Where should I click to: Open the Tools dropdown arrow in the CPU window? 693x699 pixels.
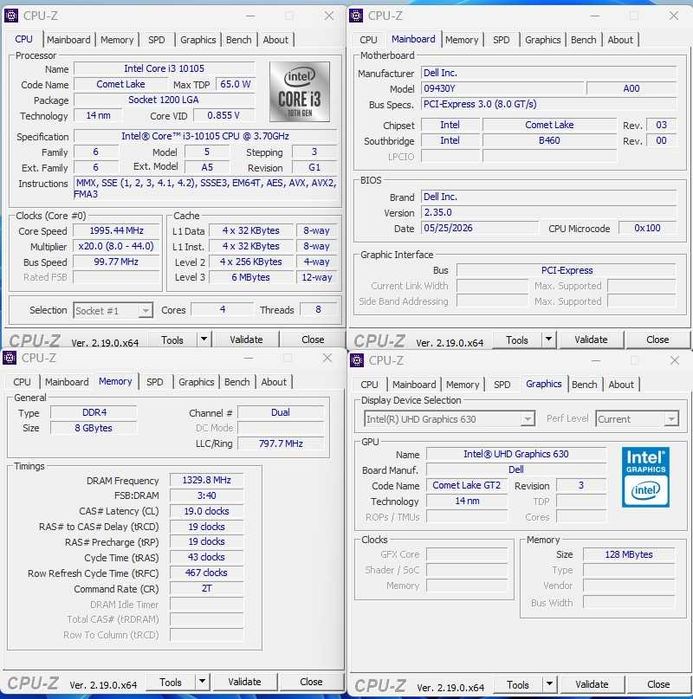tap(204, 340)
